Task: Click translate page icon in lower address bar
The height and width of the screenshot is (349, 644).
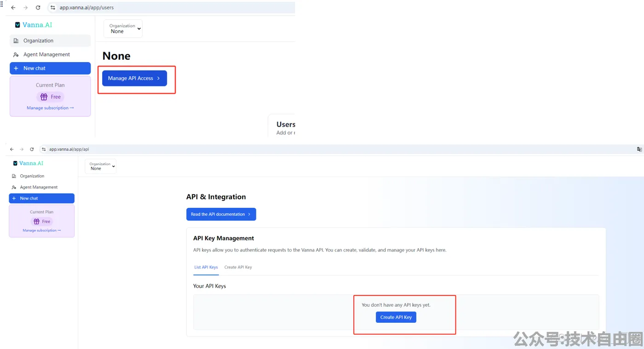Action: coord(639,149)
